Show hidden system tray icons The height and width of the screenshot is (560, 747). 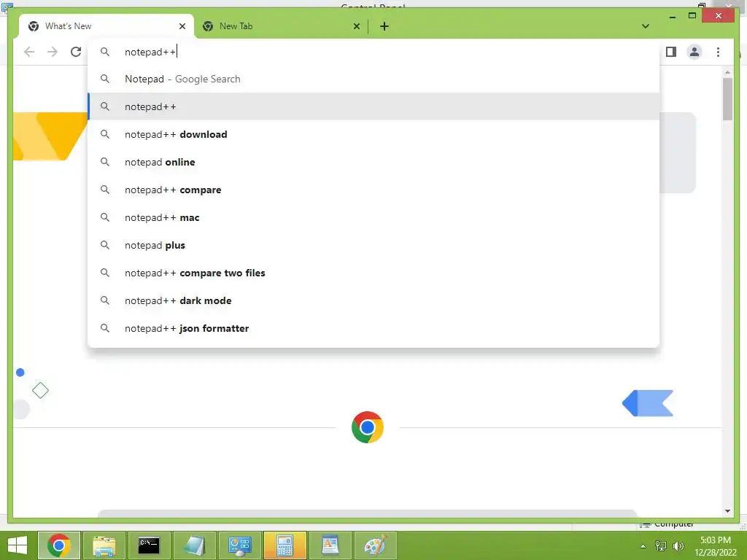pos(643,546)
